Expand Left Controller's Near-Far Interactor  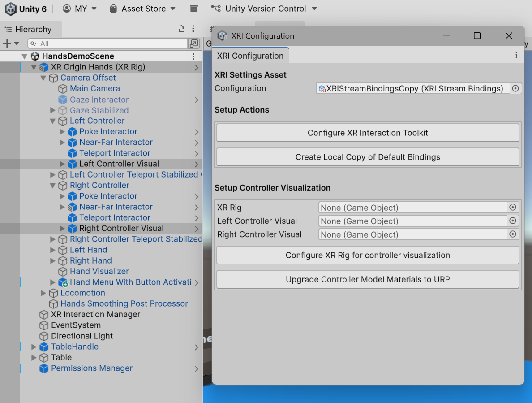62,143
